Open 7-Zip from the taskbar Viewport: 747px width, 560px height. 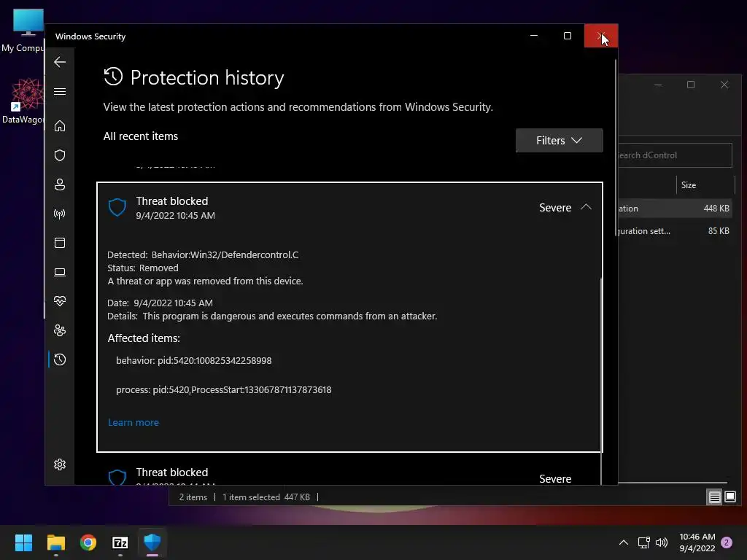[120, 542]
